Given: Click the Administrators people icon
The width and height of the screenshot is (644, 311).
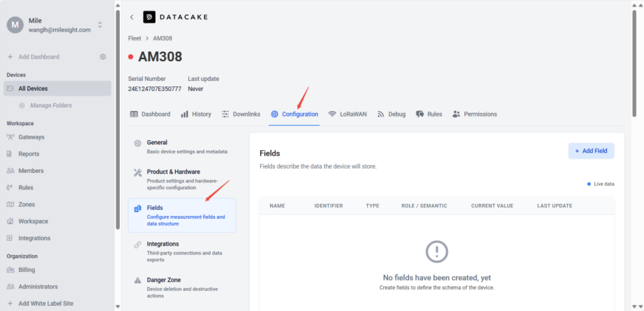Looking at the screenshot, I should (x=11, y=287).
